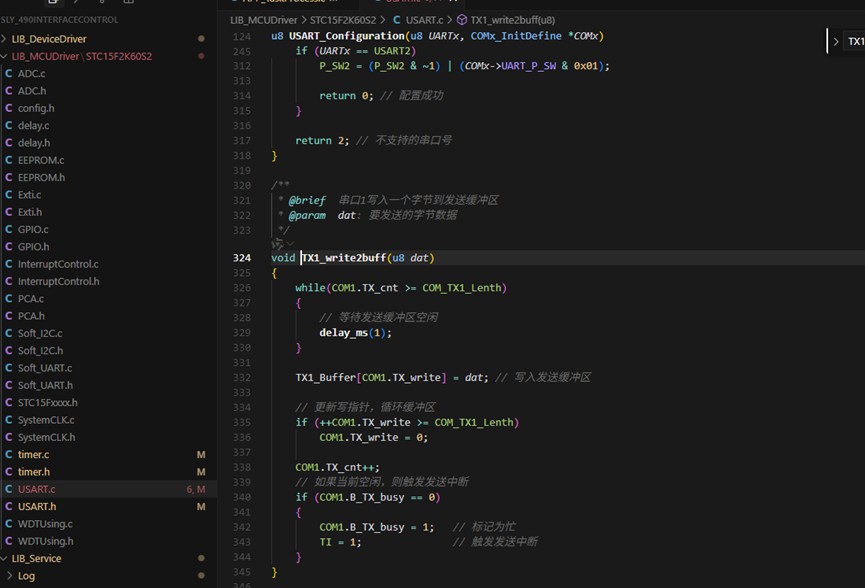Click the C icon beside timer.c
This screenshot has width=865, height=588.
click(x=9, y=455)
